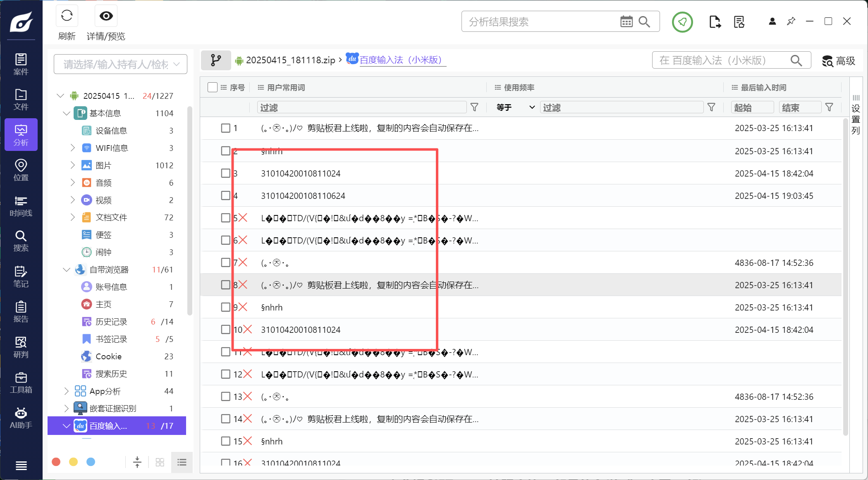
Task: Click the 高级 advanced search button
Action: (838, 61)
